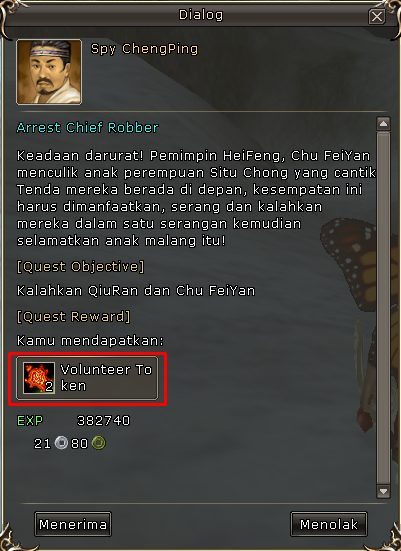The width and height of the screenshot is (401, 551).
Task: Click the Spy ChengPing portrait
Action: click(49, 72)
